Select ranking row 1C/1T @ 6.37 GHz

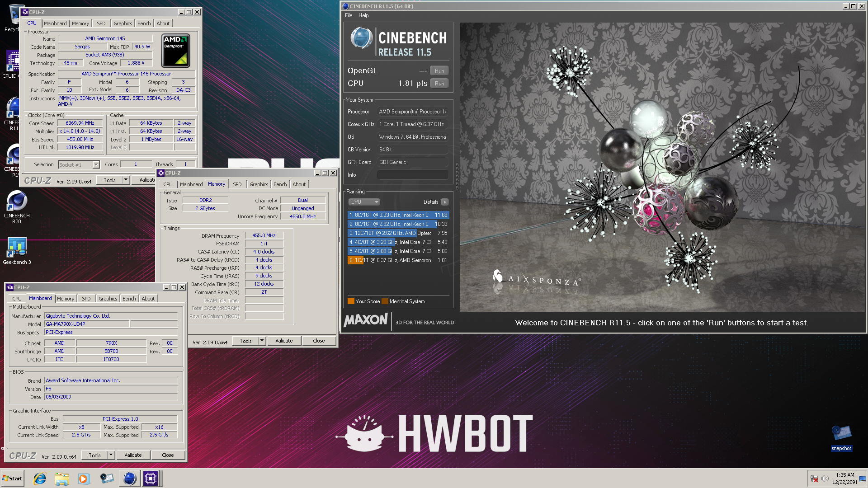click(x=398, y=260)
